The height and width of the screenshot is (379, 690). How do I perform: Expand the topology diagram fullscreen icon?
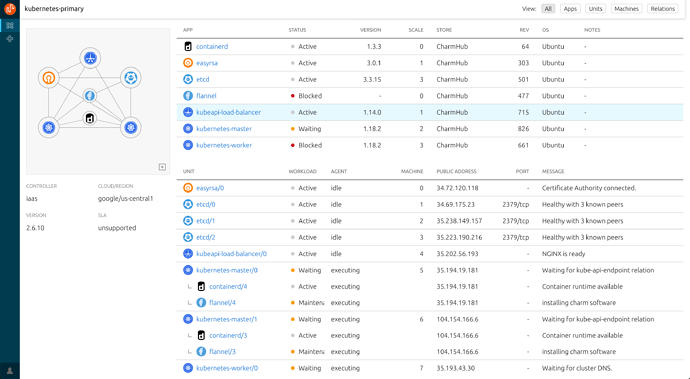(x=162, y=167)
